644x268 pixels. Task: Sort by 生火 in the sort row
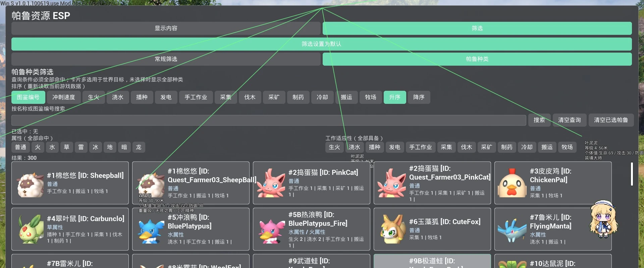coord(94,97)
